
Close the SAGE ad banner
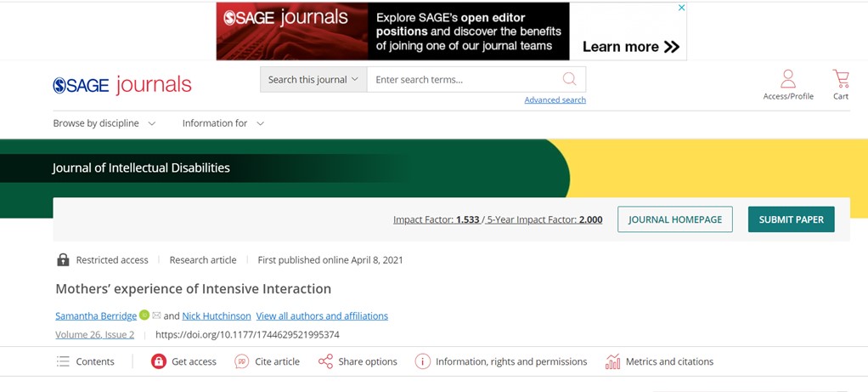[x=680, y=9]
